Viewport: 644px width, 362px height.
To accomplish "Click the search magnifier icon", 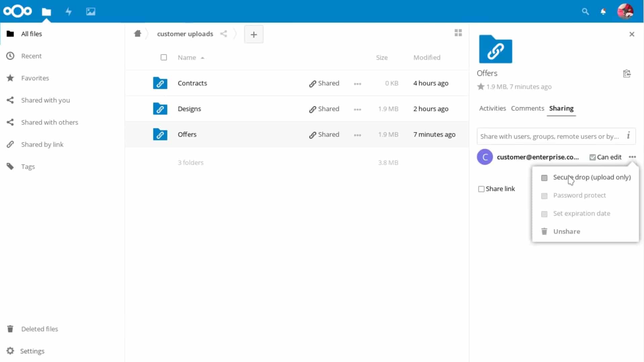I will pos(585,12).
